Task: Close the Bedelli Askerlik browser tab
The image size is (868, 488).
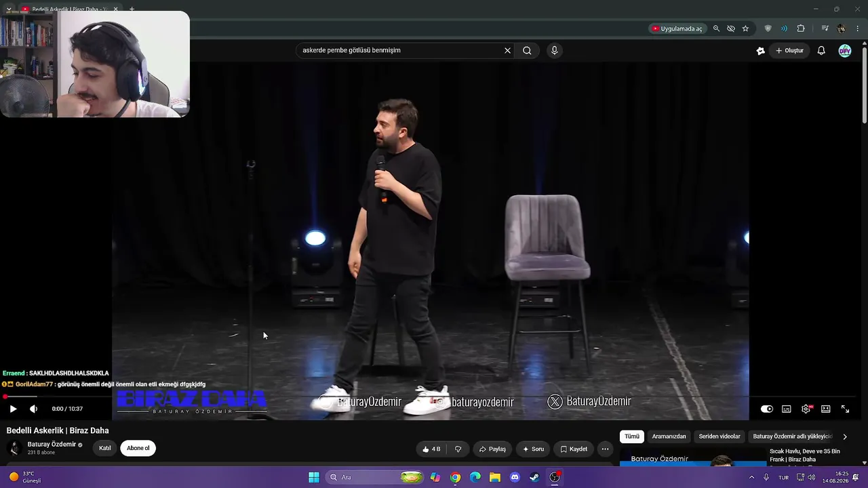Action: point(115,9)
